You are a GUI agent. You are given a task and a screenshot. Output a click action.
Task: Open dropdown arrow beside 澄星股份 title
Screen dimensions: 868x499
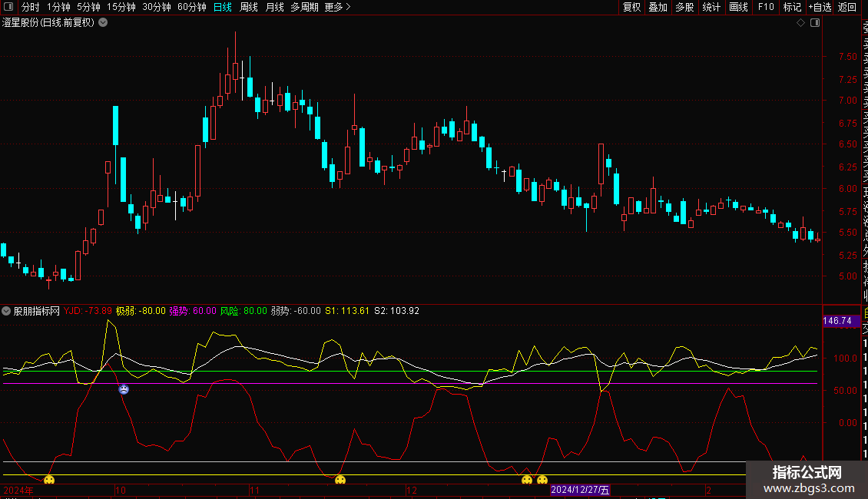103,22
